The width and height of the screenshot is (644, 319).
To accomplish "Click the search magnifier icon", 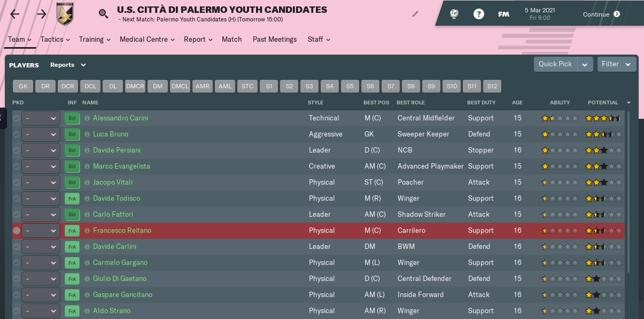I will [103, 14].
